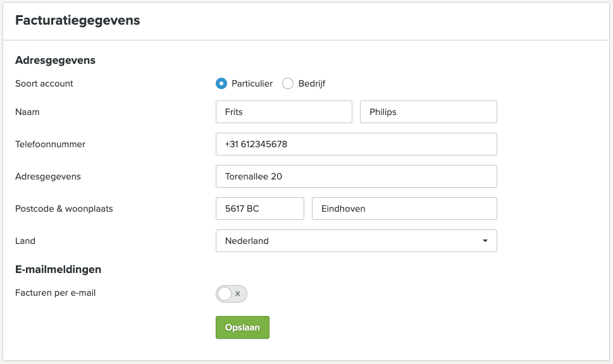Focus the first name field containing Frits
This screenshot has height=364, width=613.
[284, 112]
